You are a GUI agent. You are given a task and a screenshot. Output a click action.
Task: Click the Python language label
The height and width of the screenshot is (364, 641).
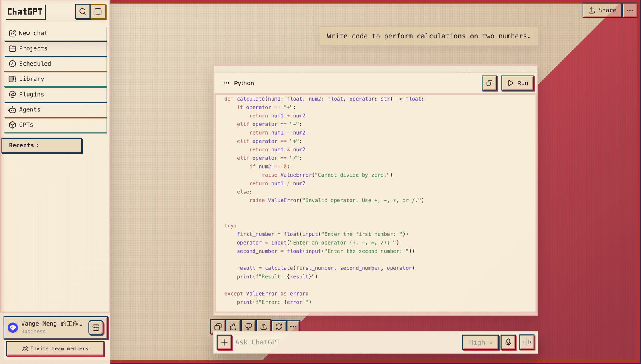coord(244,83)
